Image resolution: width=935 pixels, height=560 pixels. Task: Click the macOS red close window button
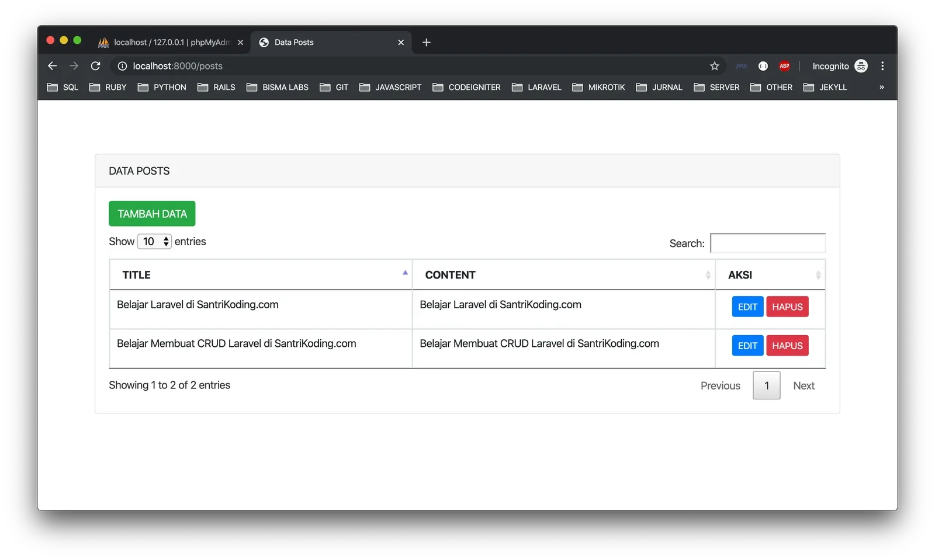coord(50,40)
